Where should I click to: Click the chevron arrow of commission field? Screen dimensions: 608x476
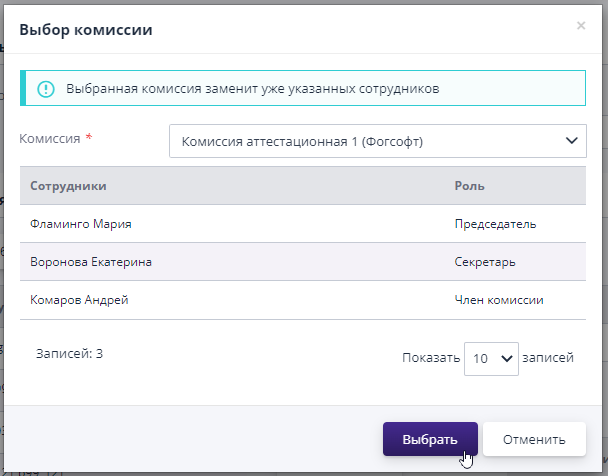coord(572,141)
